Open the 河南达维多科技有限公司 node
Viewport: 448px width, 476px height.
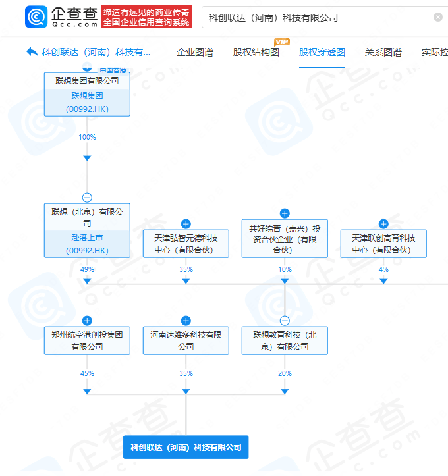point(186,340)
